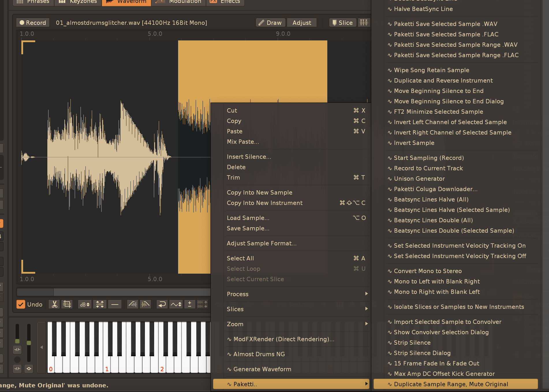Image resolution: width=549 pixels, height=392 pixels.
Task: Click the reverse sample arrow icon
Action: click(162, 304)
